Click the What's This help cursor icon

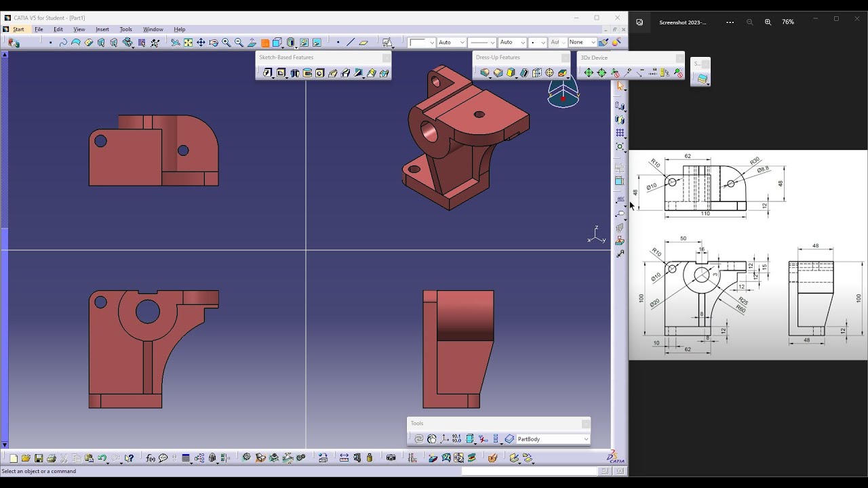point(130,458)
